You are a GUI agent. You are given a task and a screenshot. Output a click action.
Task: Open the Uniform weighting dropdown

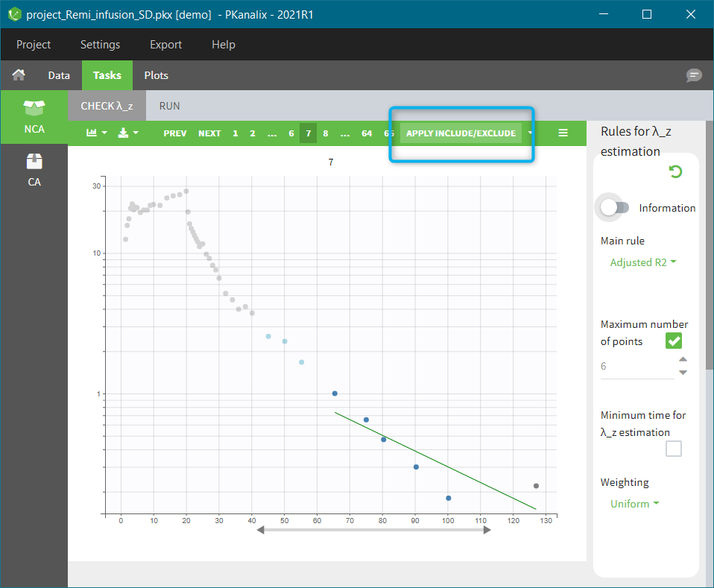click(x=634, y=504)
